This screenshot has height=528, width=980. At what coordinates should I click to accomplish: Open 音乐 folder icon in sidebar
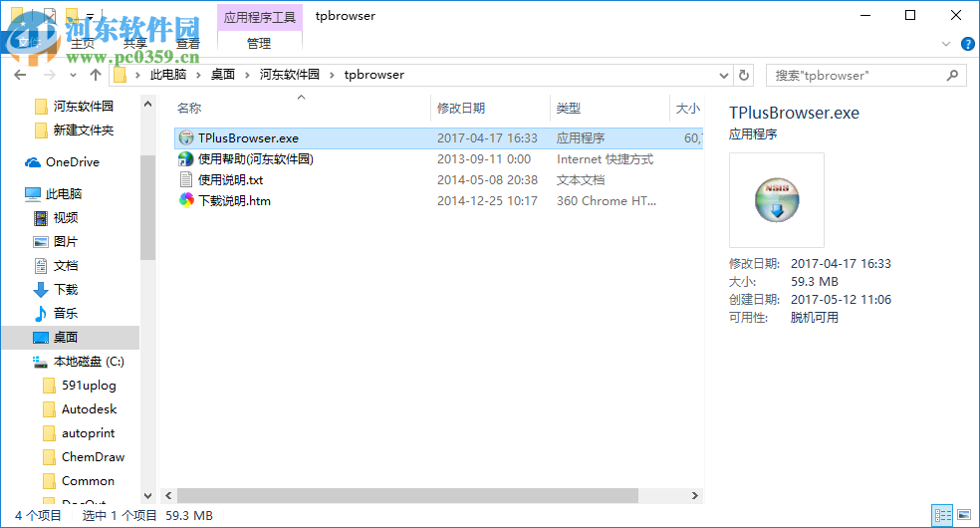41,313
